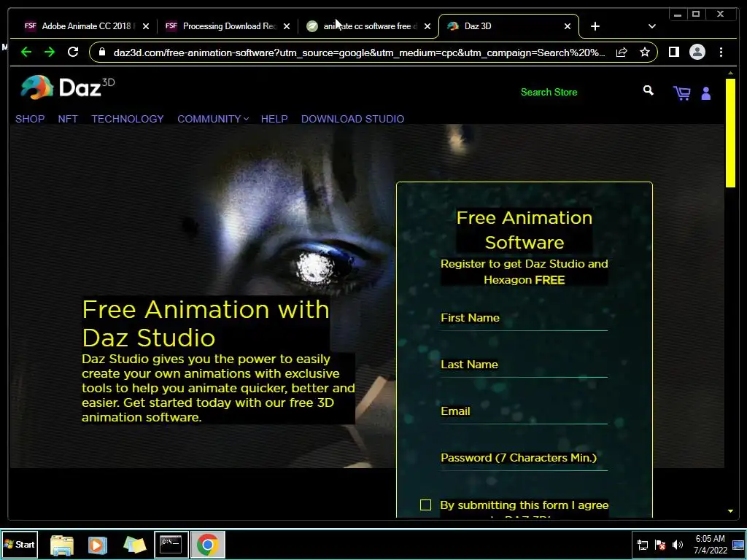Click the page vertical scrollbar thumb

click(x=730, y=133)
